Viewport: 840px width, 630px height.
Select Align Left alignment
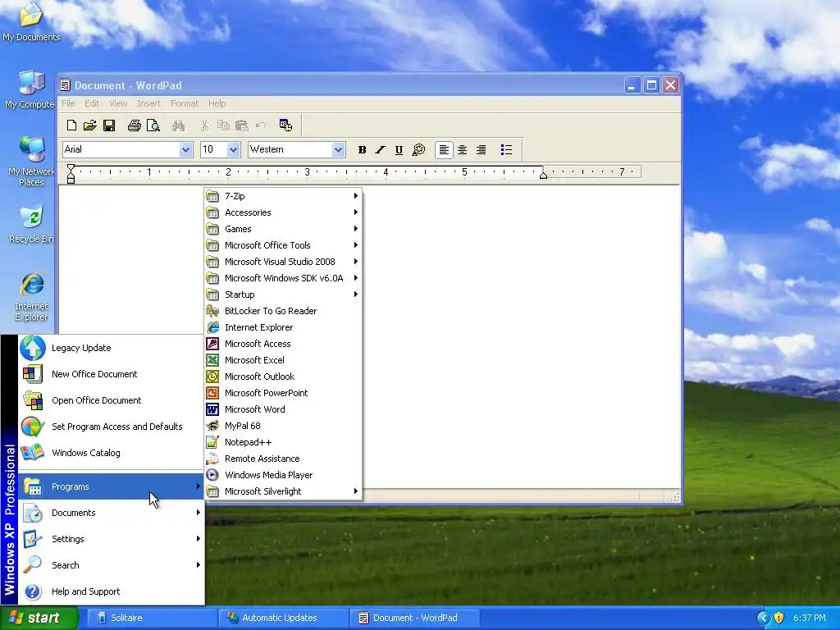point(444,150)
